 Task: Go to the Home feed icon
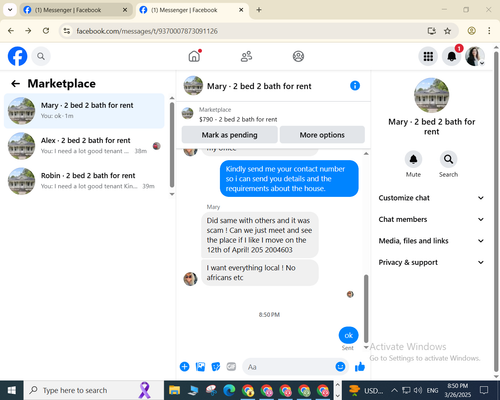pos(194,56)
